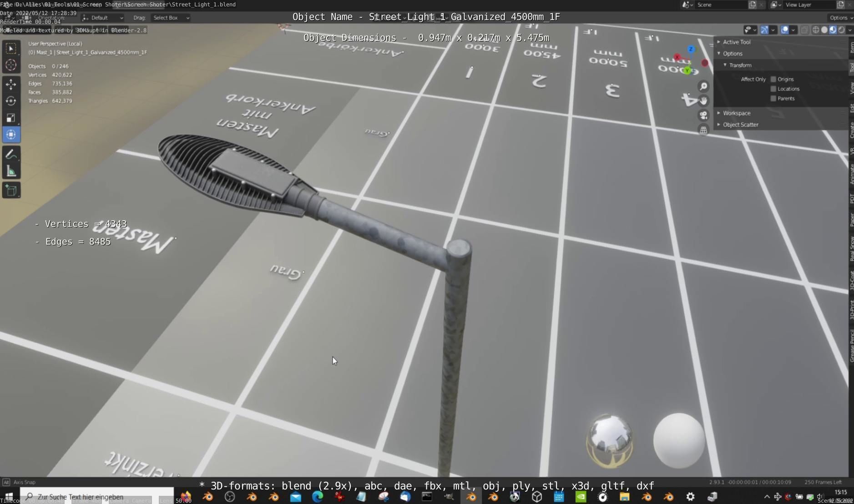The image size is (854, 504).
Task: Select the Add Cube tool
Action: coord(11,191)
